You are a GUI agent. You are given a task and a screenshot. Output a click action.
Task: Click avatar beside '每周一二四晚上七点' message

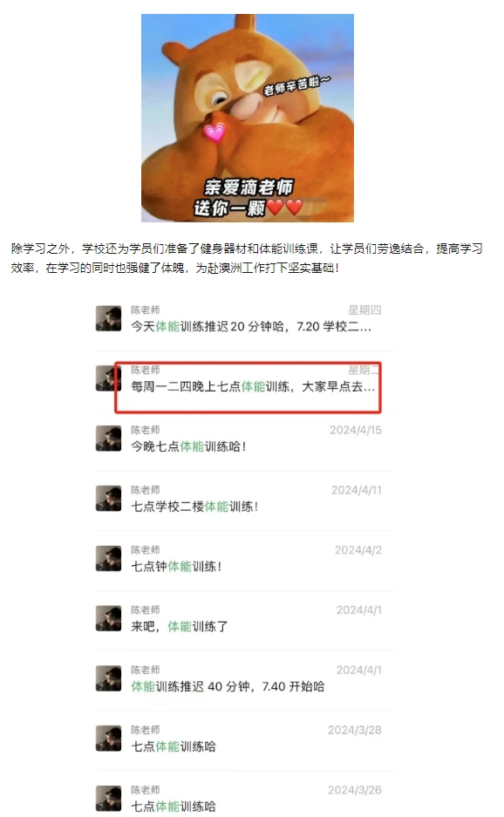click(x=108, y=378)
